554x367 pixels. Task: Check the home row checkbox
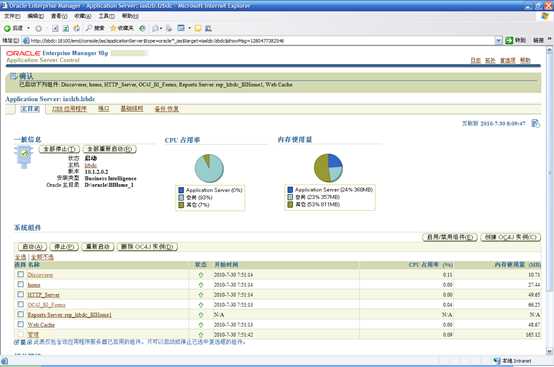tap(20, 284)
